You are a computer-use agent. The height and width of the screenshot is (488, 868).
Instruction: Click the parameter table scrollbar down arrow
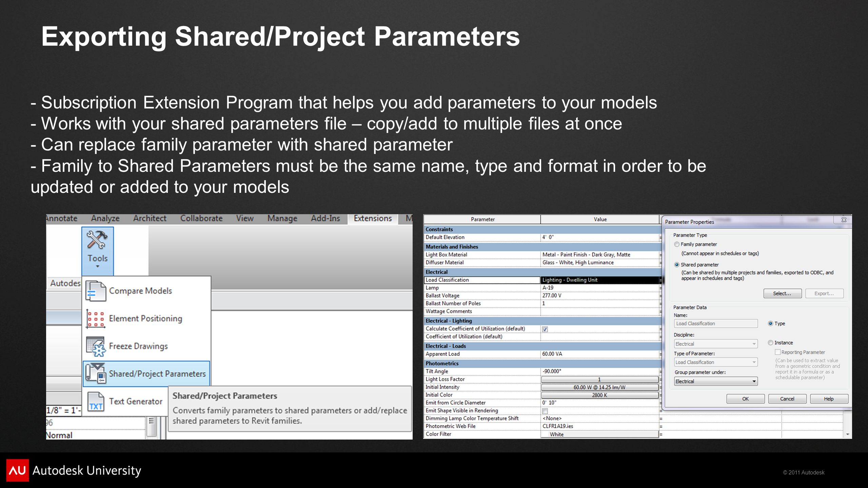click(848, 434)
